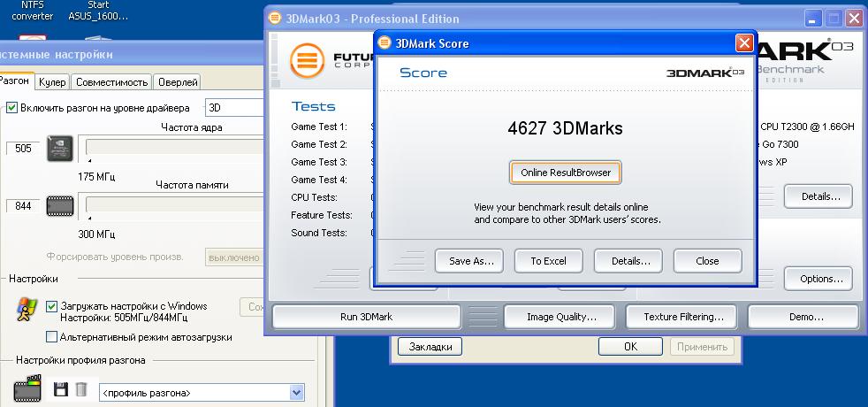Switch to the Кулер tab
Image resolution: width=868 pixels, height=407 pixels.
[x=52, y=82]
